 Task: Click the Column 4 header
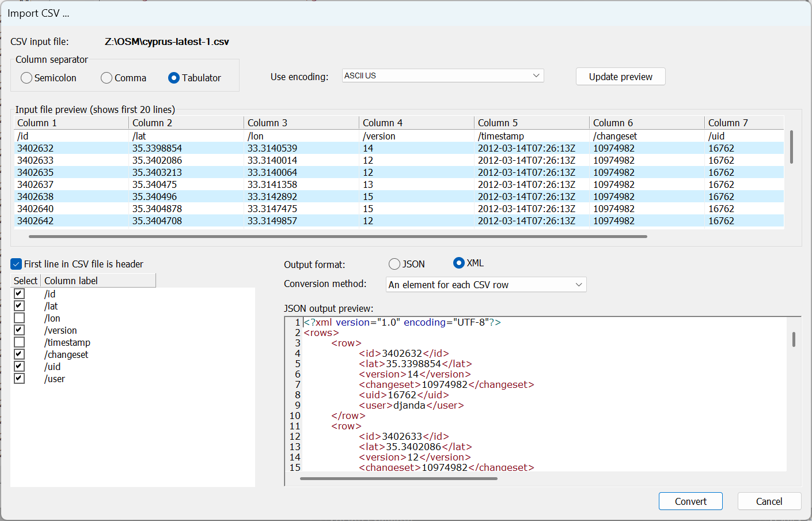417,123
